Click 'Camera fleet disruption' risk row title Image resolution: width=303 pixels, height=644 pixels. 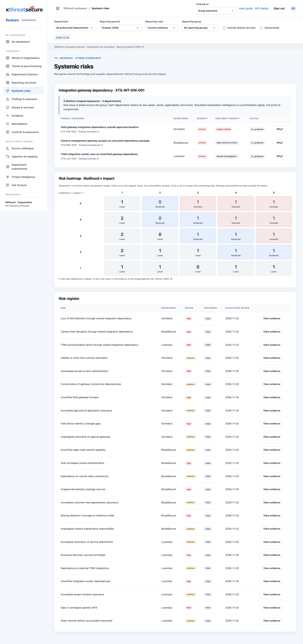click(x=97, y=332)
